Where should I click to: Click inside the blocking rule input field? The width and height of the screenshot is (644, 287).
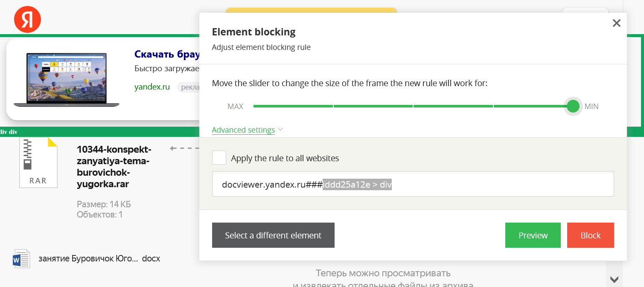click(413, 184)
